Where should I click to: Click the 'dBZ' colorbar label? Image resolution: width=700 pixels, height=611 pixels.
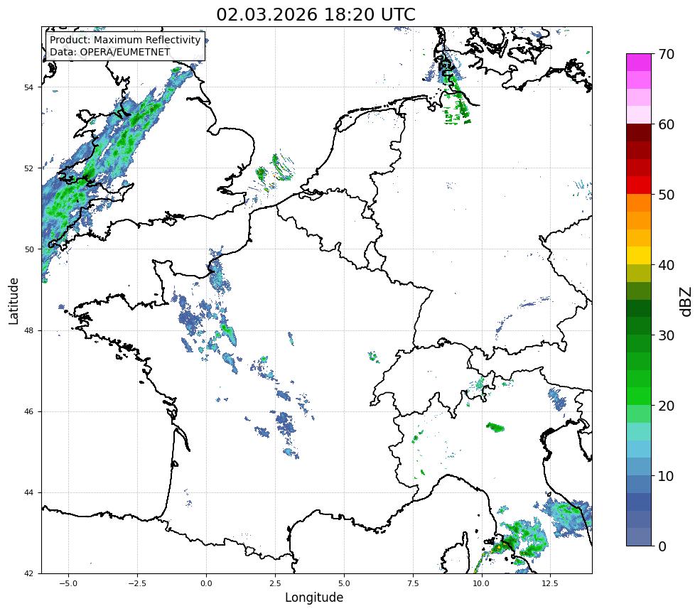(x=686, y=301)
